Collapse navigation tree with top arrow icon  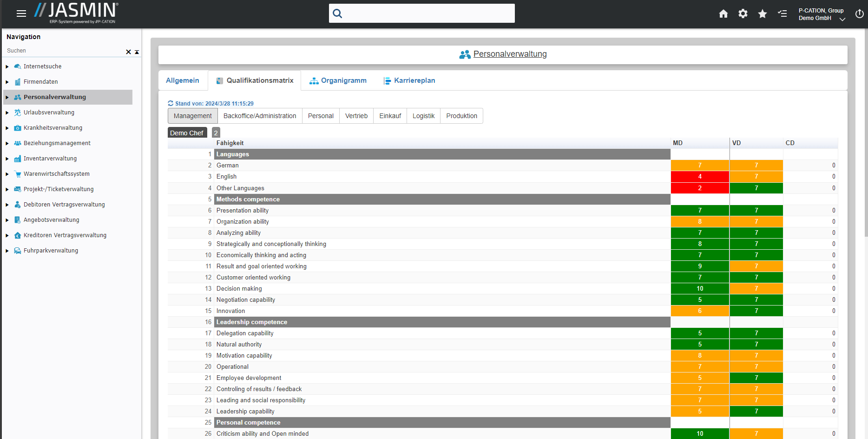tap(137, 52)
